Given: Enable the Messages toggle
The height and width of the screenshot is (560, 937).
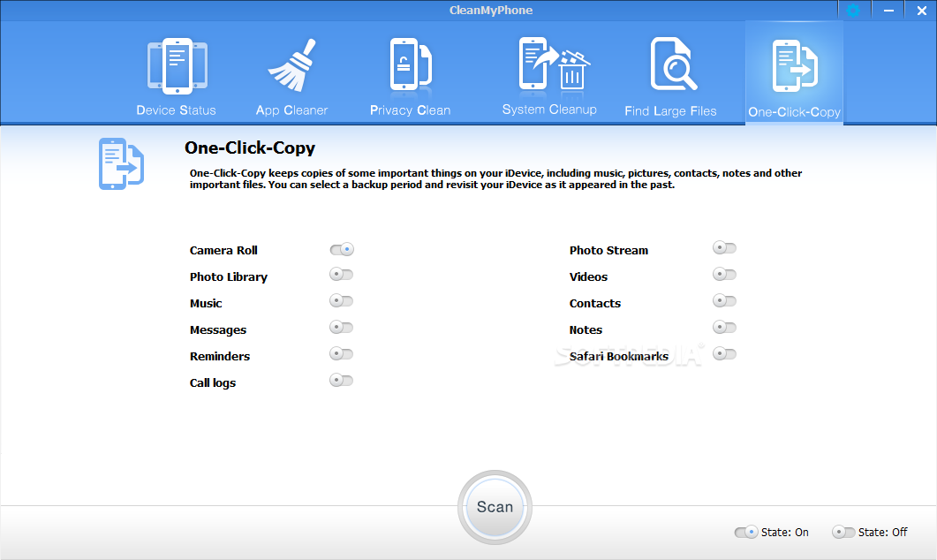Looking at the screenshot, I should pos(341,327).
